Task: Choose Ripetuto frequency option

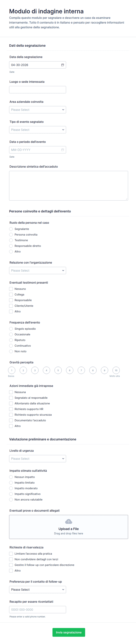Action: [11, 340]
